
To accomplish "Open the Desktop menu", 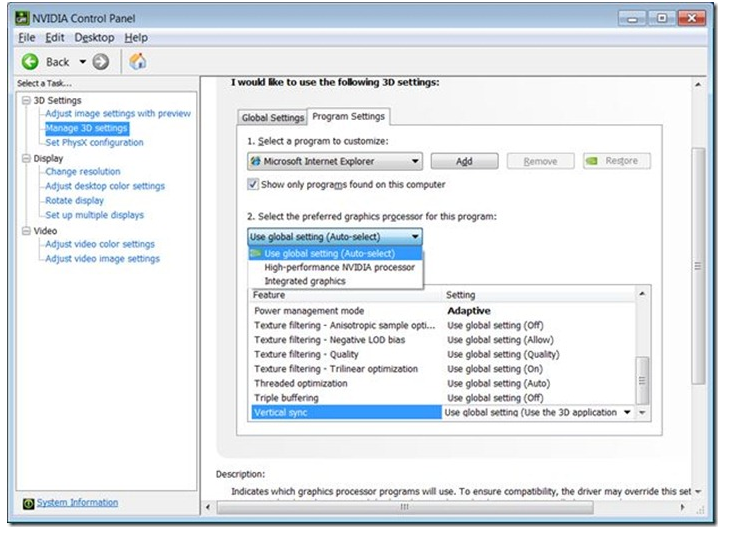I will [94, 38].
